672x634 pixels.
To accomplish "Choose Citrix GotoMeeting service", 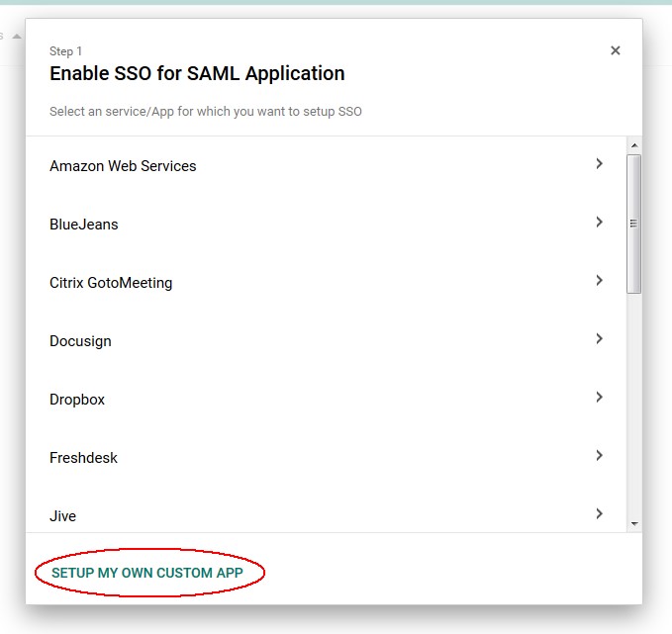I will coord(111,283).
